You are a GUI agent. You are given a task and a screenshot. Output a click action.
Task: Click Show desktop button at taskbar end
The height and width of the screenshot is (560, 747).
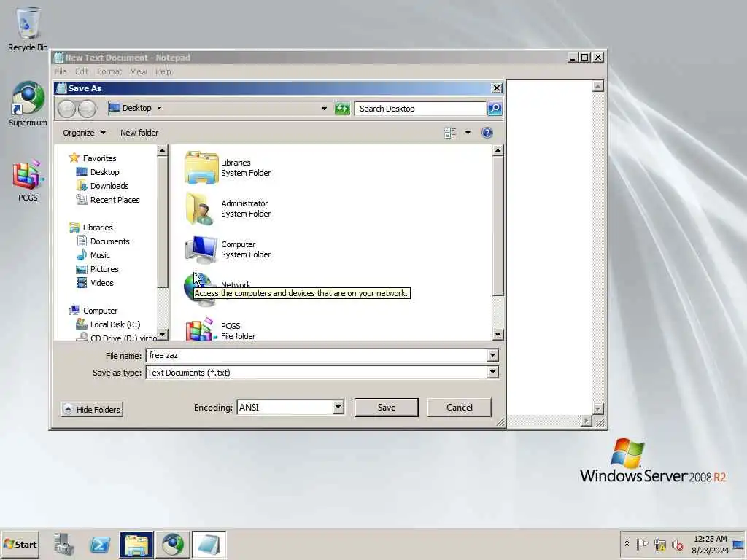[x=739, y=544]
